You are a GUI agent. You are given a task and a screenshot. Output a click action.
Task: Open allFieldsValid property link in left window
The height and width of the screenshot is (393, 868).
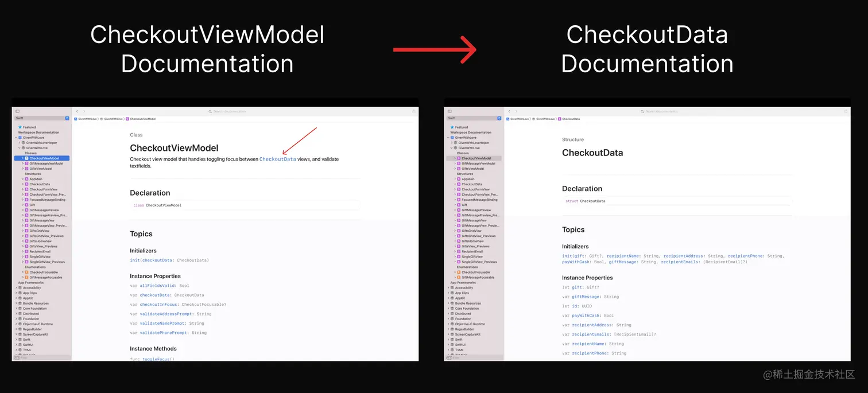[156, 285]
